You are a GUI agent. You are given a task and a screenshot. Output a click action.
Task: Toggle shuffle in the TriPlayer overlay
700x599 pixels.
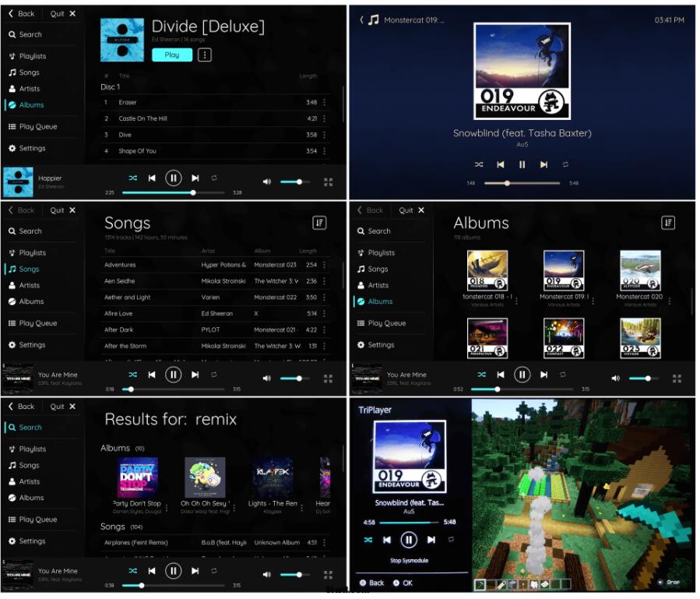[x=368, y=540]
